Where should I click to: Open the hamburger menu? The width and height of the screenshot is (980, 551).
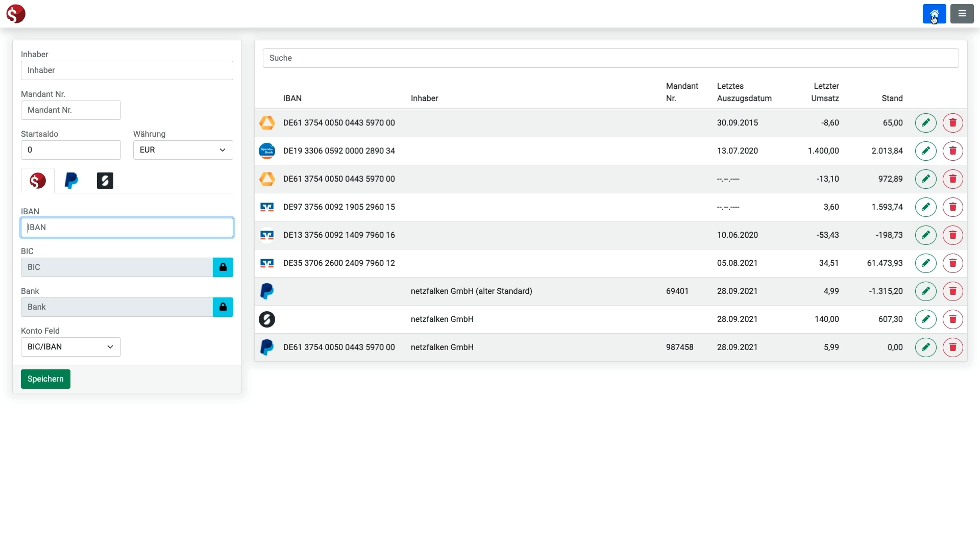pyautogui.click(x=962, y=14)
